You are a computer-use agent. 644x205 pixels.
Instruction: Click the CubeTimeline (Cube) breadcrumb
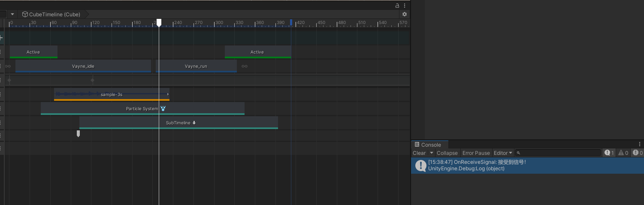click(54, 15)
